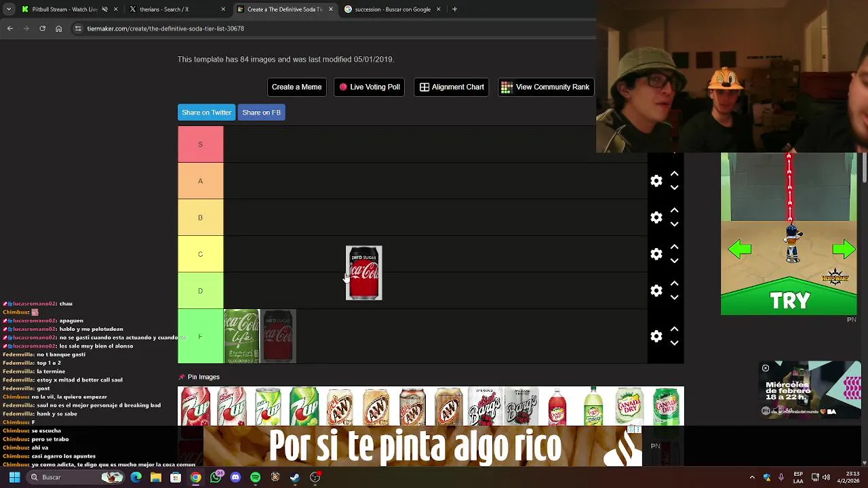Click the taskbar Buscar search box
Viewport: 868px width, 488px height.
point(76,477)
